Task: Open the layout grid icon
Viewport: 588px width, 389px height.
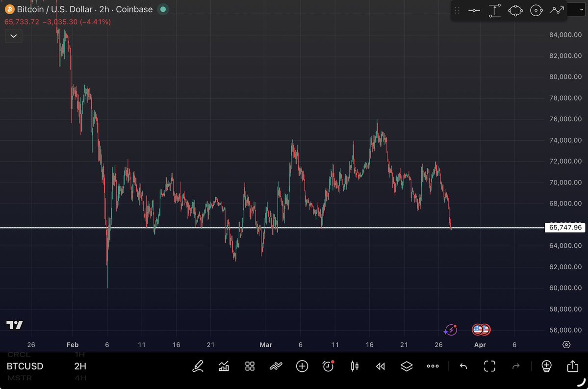Action: (x=250, y=366)
